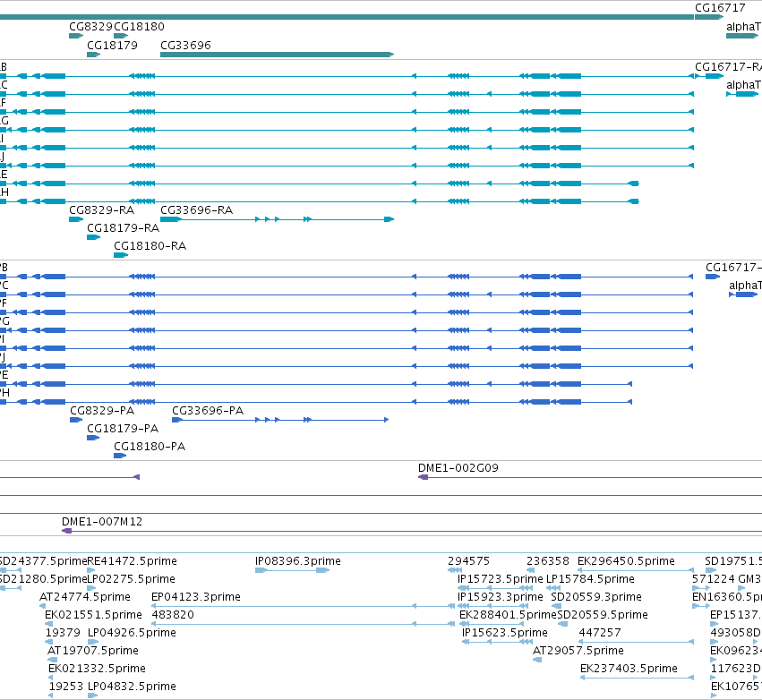This screenshot has height=700, width=762.
Task: Open the CG18180 gene label
Action: coord(139,27)
